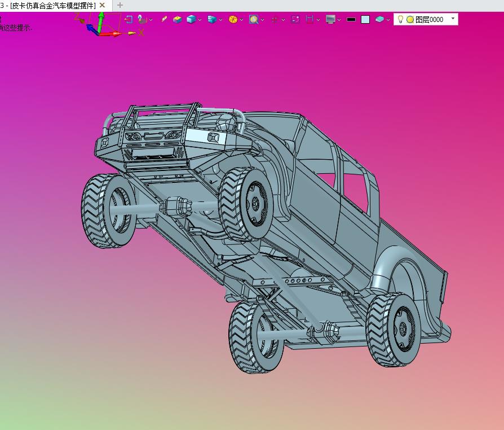The width and height of the screenshot is (504, 430).
Task: Click the blue axis arrow of triad
Action: coord(92,30)
